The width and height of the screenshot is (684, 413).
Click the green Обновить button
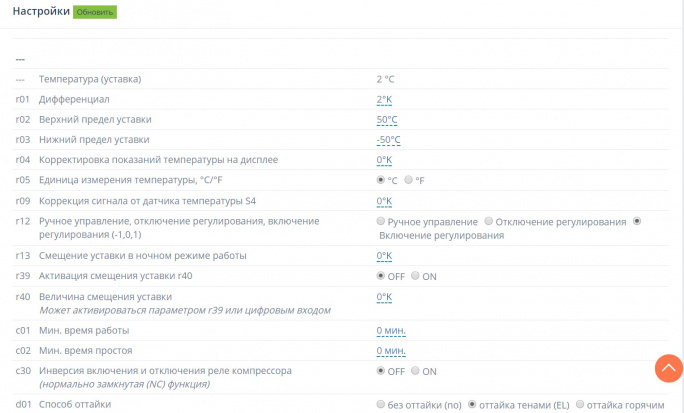tap(94, 12)
